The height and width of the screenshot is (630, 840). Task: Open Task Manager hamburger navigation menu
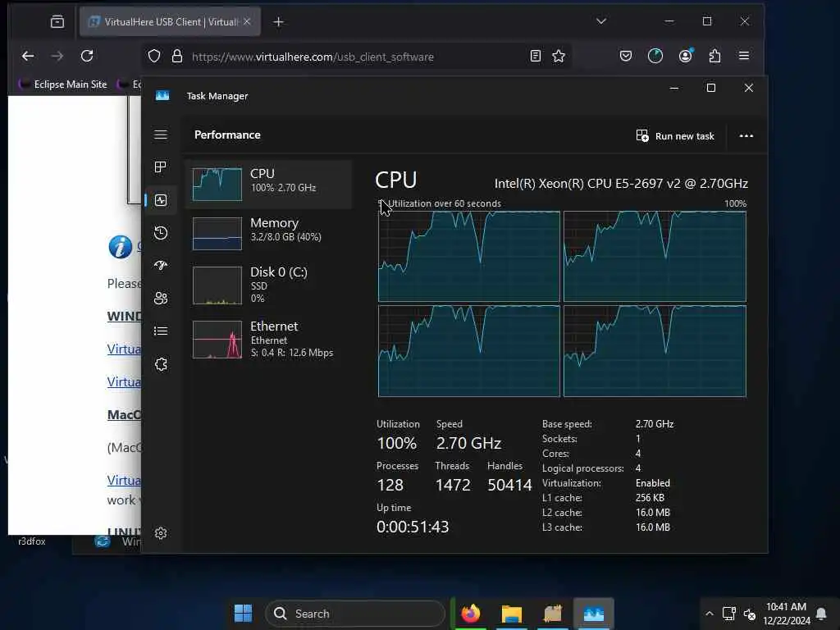click(x=161, y=135)
